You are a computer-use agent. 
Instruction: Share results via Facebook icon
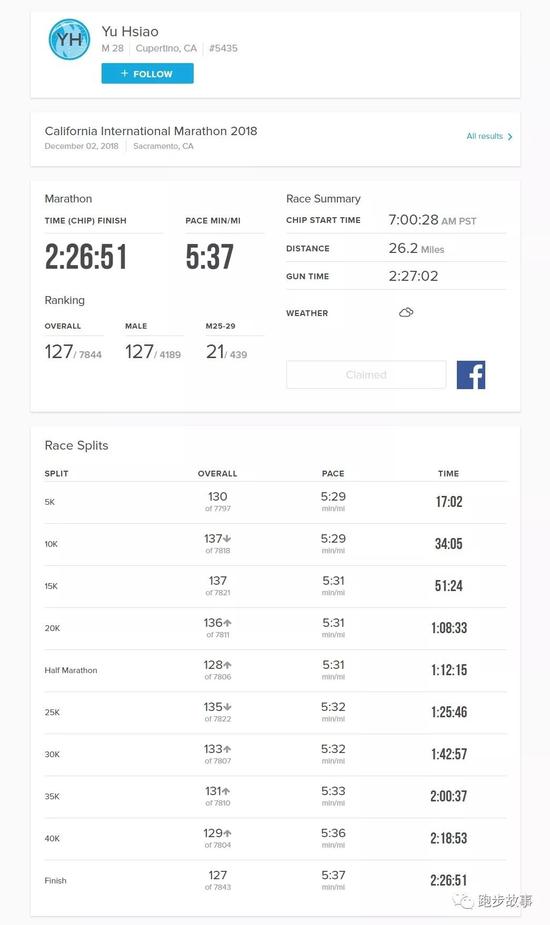tap(471, 375)
